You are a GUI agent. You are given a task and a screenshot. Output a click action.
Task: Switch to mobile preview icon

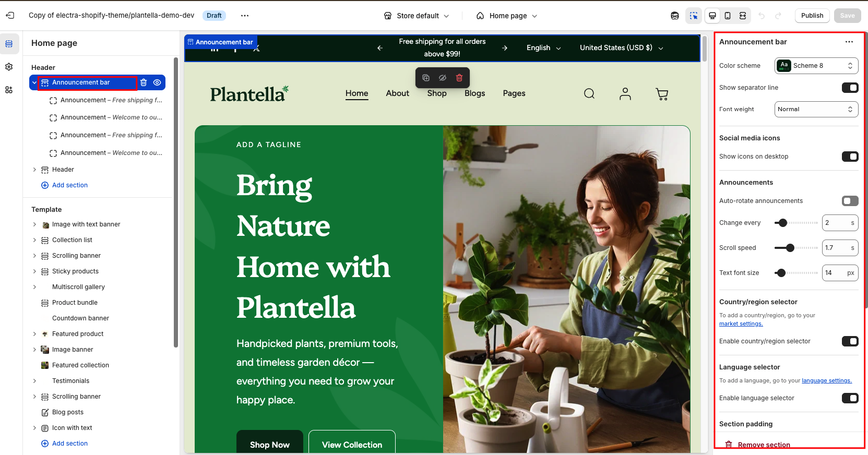[x=728, y=16]
